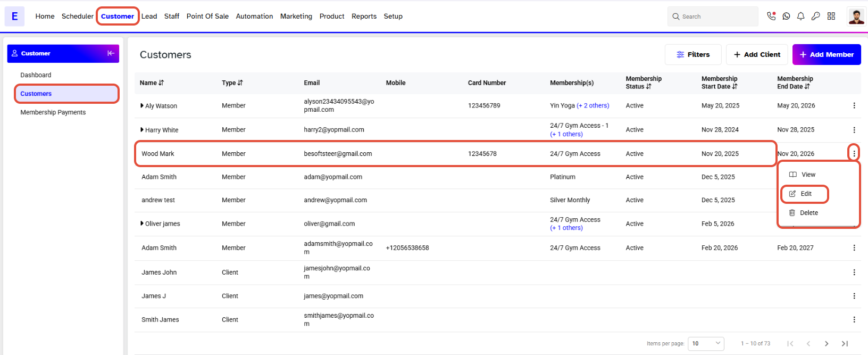Click the E logo icon
The height and width of the screenshot is (355, 868).
(14, 16)
